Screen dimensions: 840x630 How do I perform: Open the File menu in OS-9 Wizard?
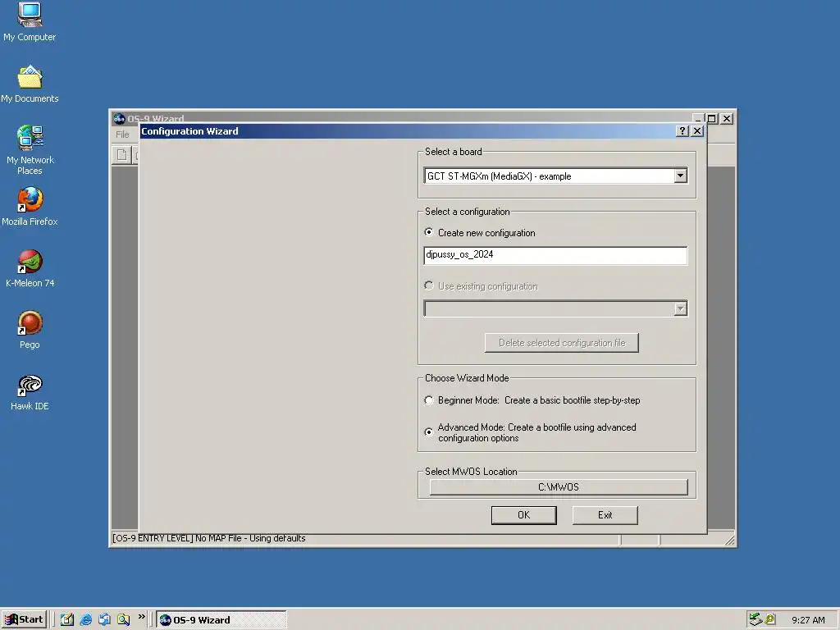pos(123,135)
